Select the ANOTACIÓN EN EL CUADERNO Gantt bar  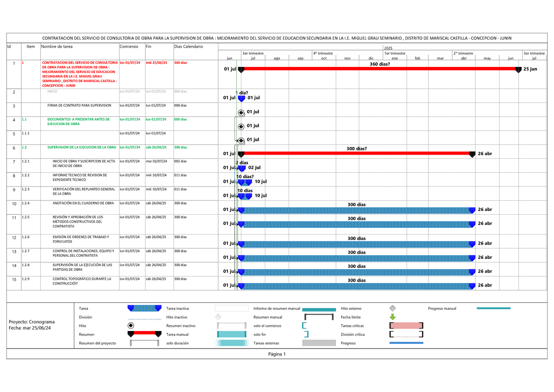click(x=356, y=211)
